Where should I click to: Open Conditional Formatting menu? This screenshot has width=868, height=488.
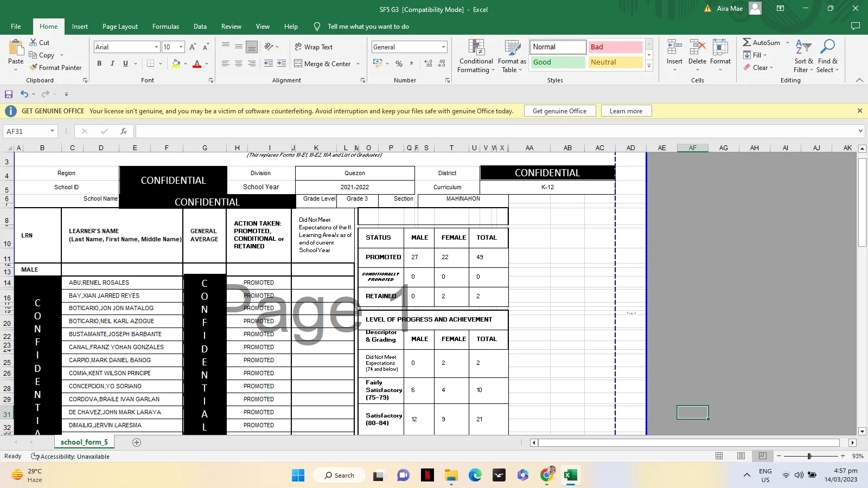coord(476,56)
